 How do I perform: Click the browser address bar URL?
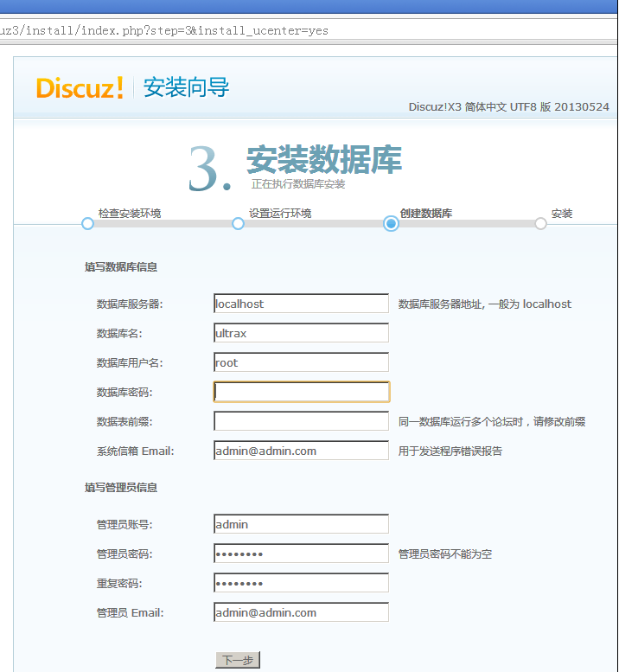tap(164, 30)
